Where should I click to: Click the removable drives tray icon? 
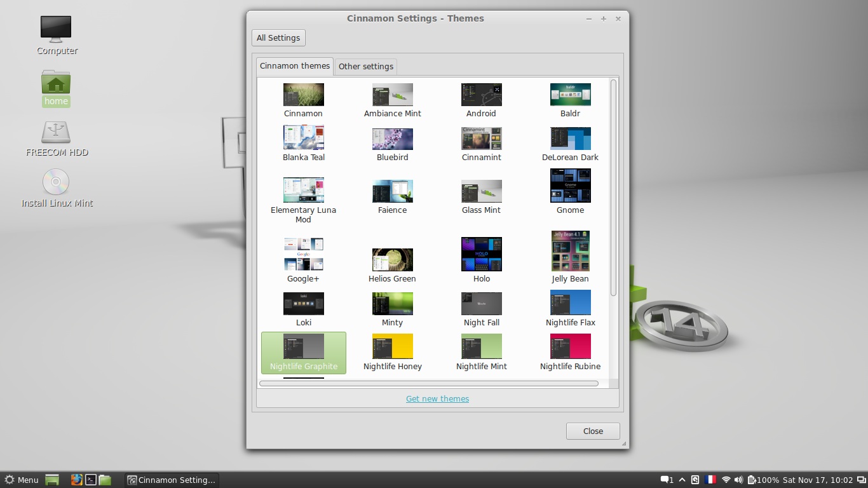point(696,480)
